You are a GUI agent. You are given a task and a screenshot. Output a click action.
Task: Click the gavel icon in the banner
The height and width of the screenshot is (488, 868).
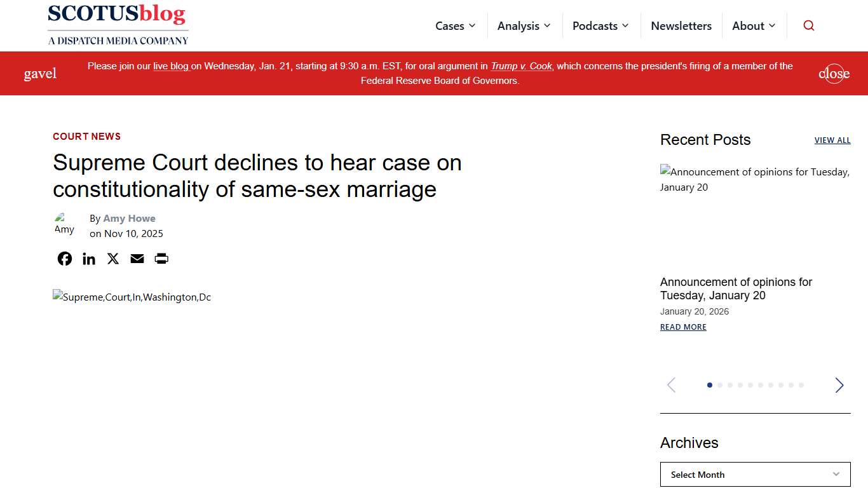[x=39, y=73]
